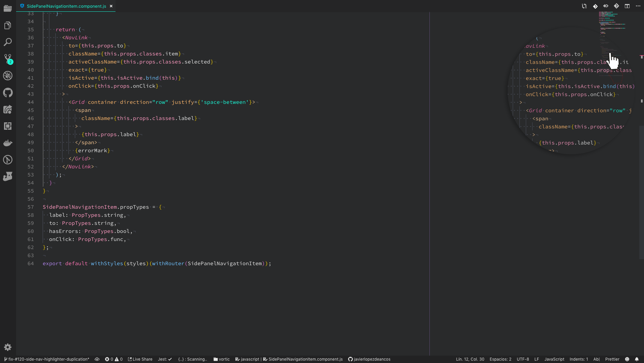Start a Live Share session from the status bar
Screen dimensions: 644x363
pyautogui.click(x=140, y=359)
